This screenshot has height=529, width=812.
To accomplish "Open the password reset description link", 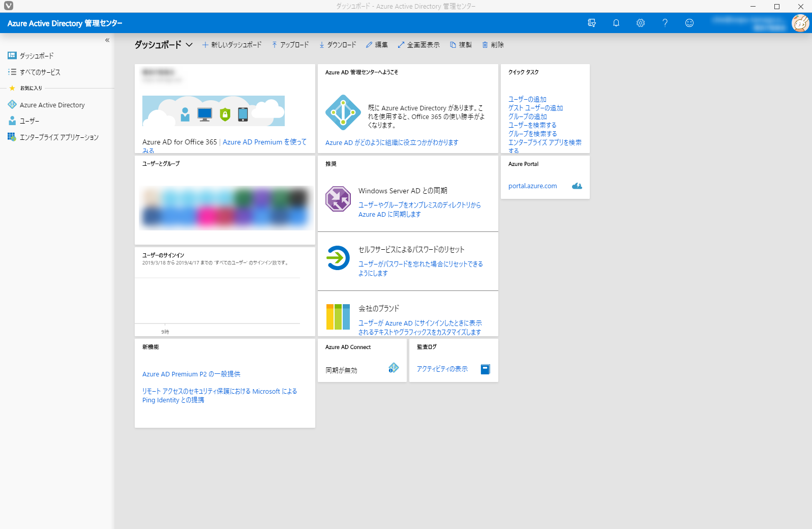I will [x=420, y=269].
